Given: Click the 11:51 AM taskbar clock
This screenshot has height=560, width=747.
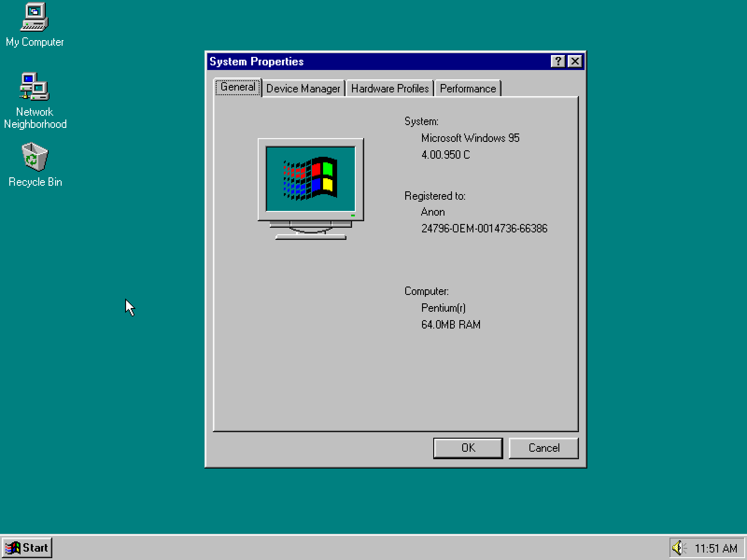Looking at the screenshot, I should coord(716,548).
